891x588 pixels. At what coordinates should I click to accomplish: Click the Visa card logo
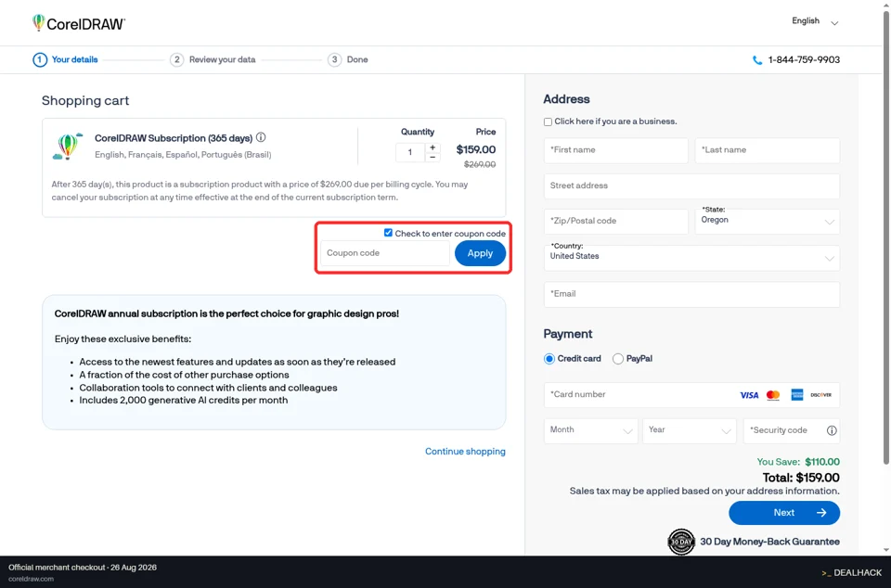[x=749, y=395]
